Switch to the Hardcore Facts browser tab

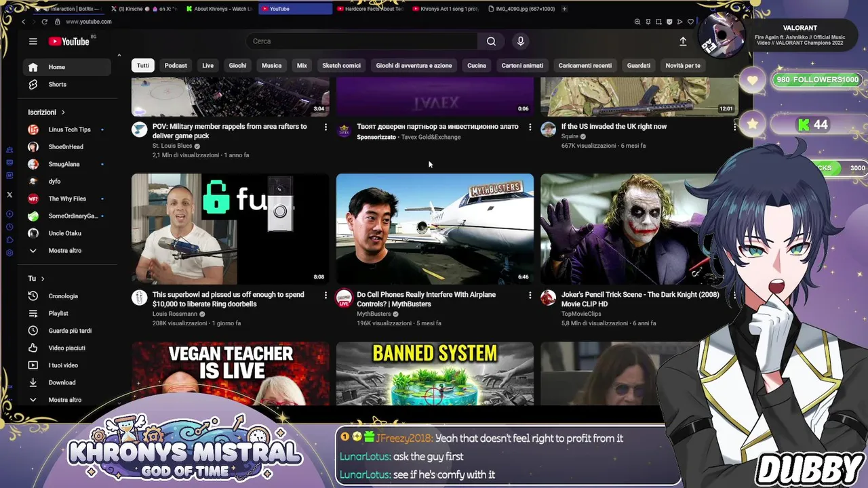tap(370, 9)
